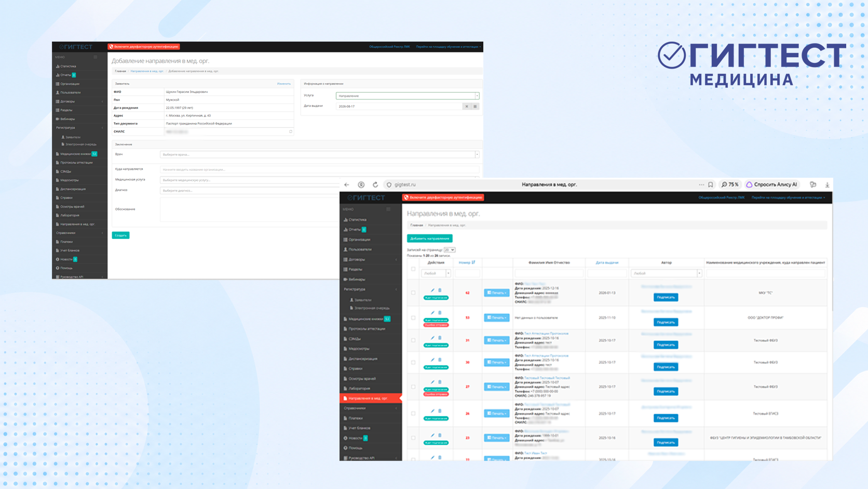This screenshot has width=868, height=489.
Task: Clear the Дата выдачи date with the X icon
Action: 467,107
